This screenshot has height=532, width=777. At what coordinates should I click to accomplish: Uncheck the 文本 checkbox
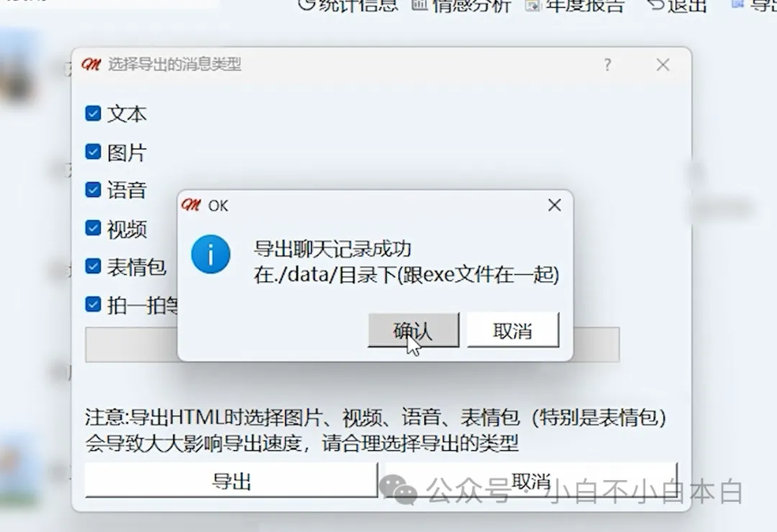point(93,113)
